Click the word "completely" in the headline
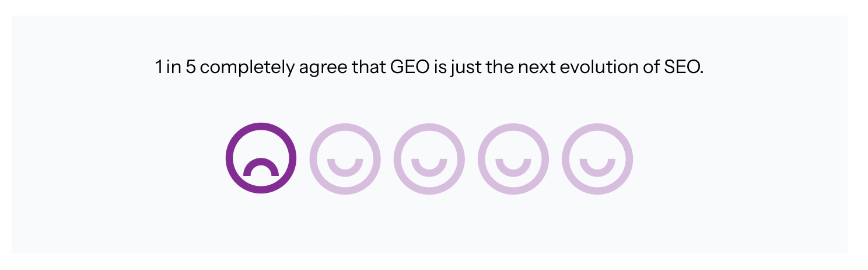This screenshot has height=270, width=868. coord(247,68)
